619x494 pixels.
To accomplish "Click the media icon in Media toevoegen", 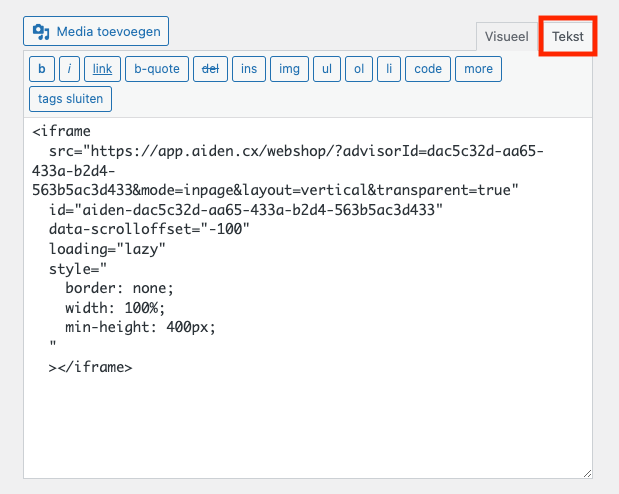I will pos(41,32).
